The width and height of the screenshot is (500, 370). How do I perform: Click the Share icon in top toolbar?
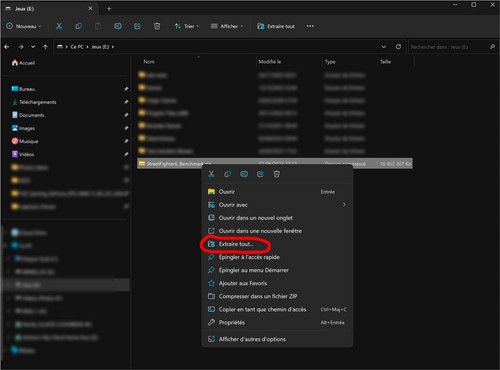137,26
